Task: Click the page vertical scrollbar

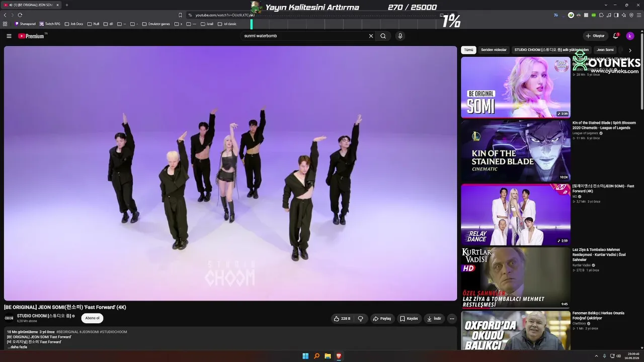Action: (x=642, y=70)
